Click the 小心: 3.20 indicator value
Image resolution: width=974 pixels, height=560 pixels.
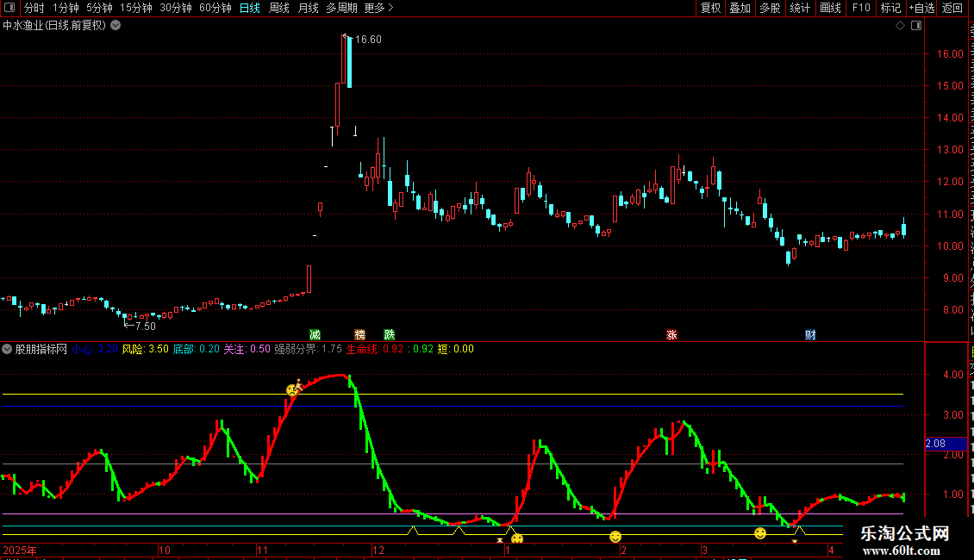click(95, 349)
